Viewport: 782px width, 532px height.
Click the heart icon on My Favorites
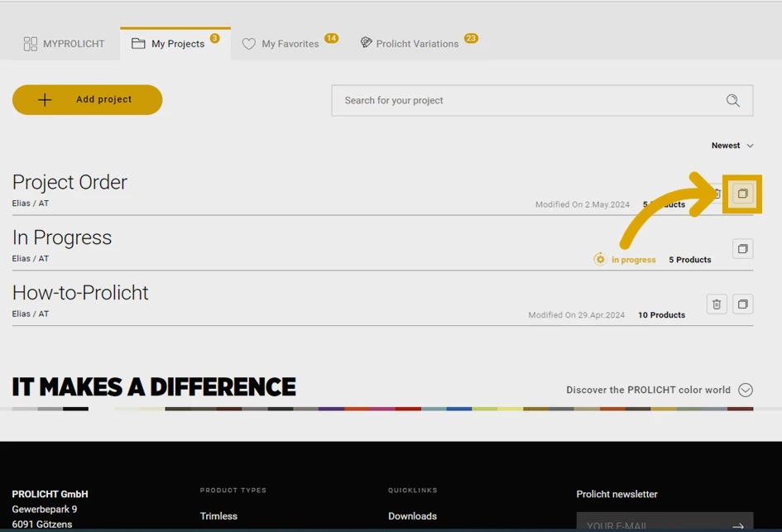(249, 44)
